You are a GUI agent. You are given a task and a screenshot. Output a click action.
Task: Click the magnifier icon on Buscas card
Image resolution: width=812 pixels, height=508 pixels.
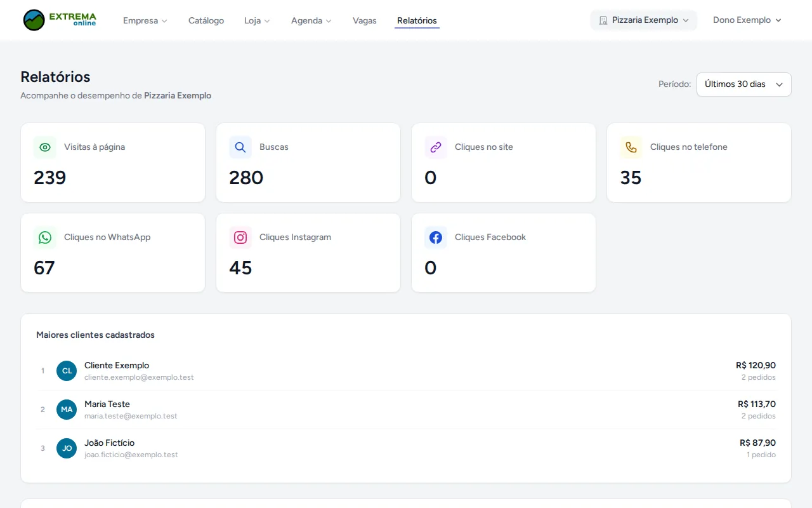tap(240, 147)
